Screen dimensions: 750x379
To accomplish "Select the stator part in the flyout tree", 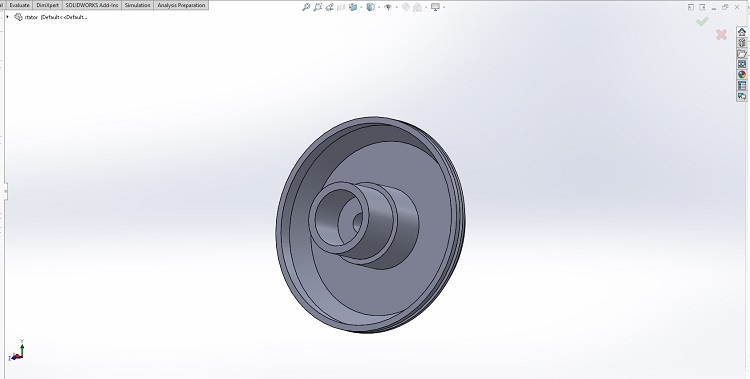I will (x=51, y=17).
